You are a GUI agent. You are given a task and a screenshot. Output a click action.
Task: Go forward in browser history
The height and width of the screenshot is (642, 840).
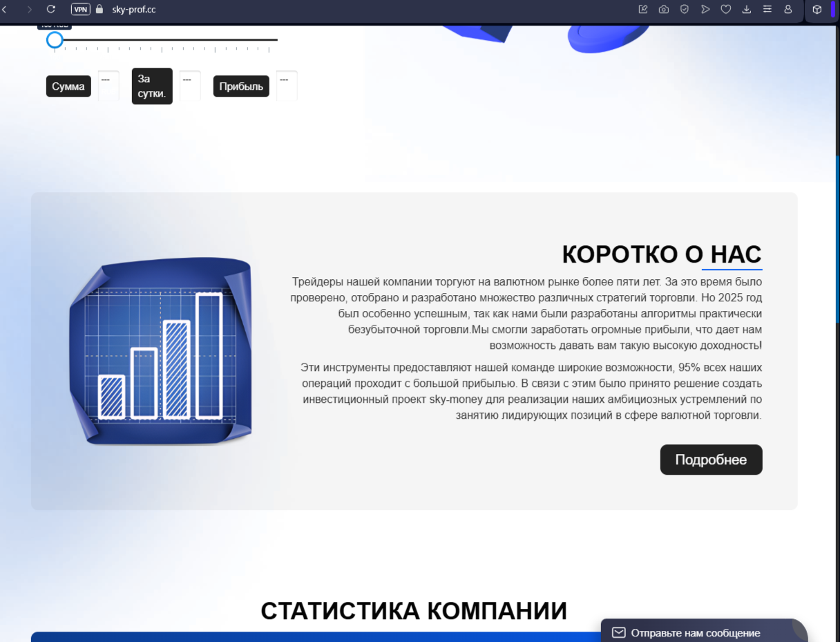click(x=29, y=10)
